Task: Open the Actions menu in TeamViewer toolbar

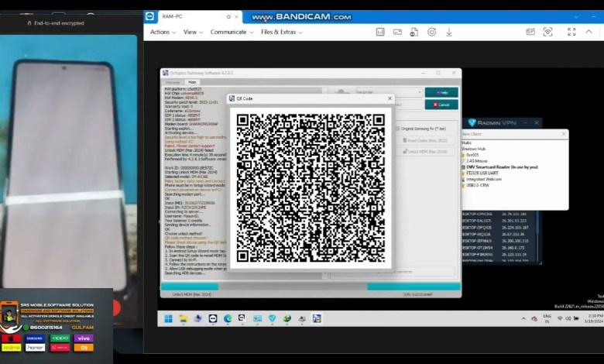Action: [x=162, y=32]
